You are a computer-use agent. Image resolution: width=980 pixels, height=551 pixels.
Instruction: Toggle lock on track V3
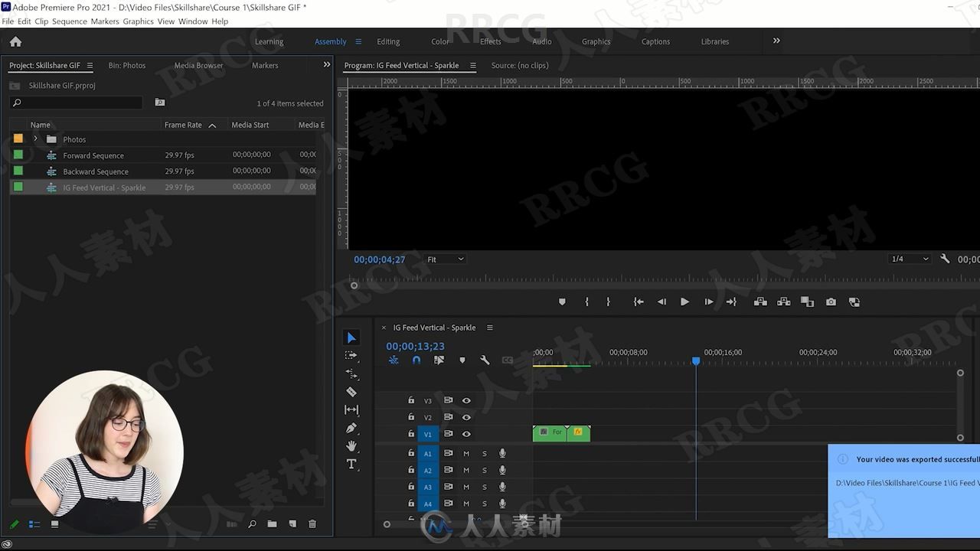point(411,400)
